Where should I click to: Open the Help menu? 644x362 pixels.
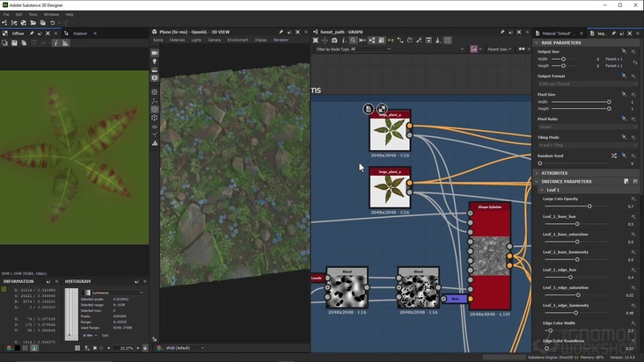pos(70,14)
